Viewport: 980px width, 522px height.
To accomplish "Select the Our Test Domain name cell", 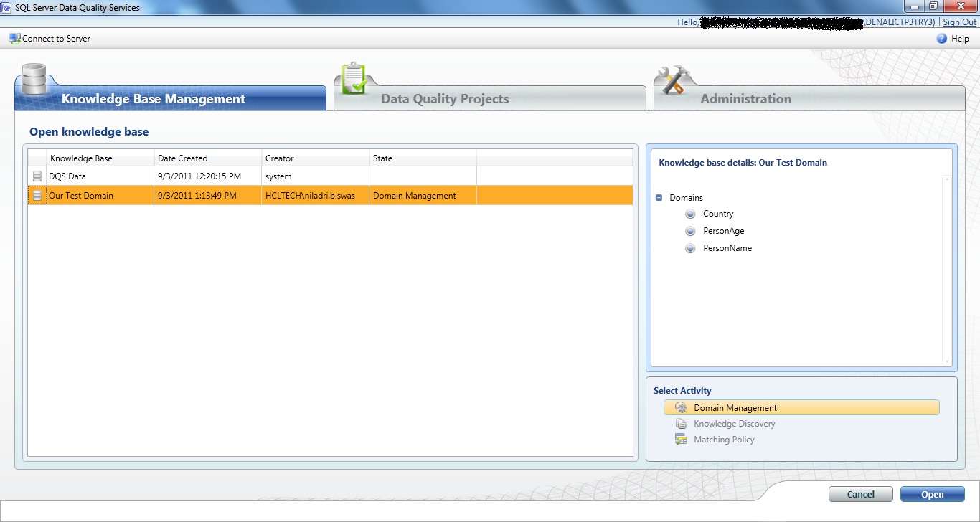I will (x=100, y=196).
